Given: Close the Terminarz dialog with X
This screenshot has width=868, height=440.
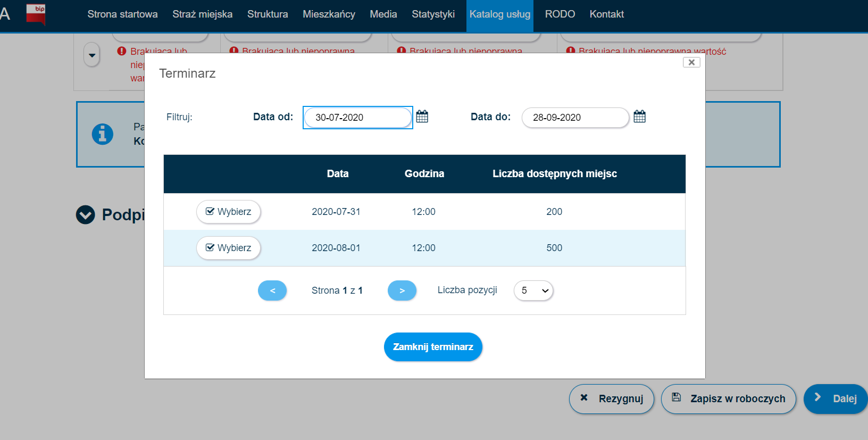Looking at the screenshot, I should (x=691, y=62).
